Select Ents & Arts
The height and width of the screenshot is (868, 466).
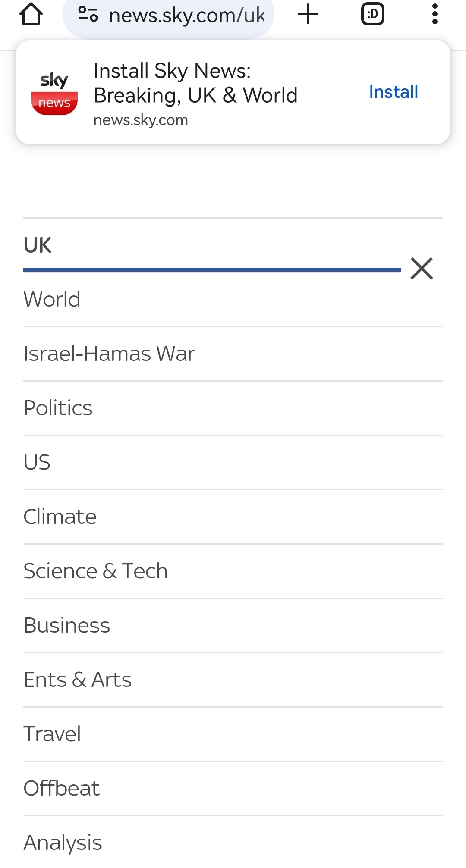[x=78, y=680]
